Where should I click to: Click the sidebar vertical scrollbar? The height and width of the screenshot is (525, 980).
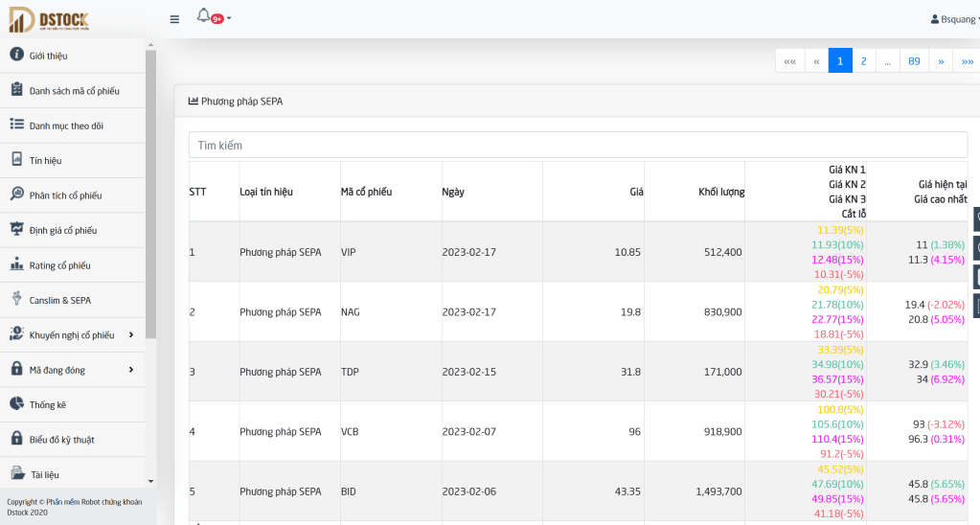coord(150,192)
